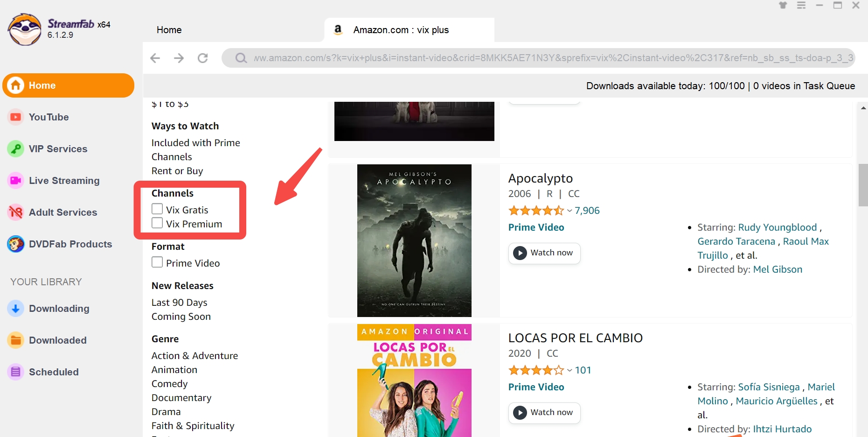Click Rudy Youngblood actor link
Image resolution: width=868 pixels, height=437 pixels.
[778, 227]
